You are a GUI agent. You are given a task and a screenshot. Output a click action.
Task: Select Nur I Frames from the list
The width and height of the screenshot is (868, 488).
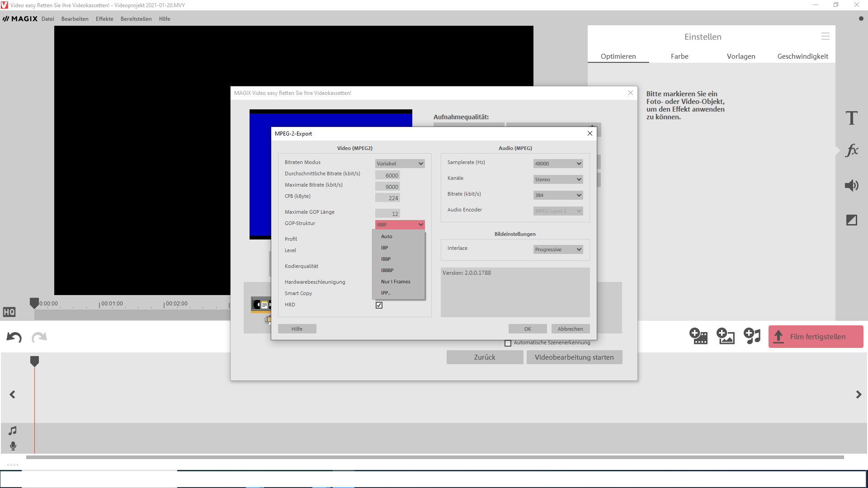[x=396, y=282]
